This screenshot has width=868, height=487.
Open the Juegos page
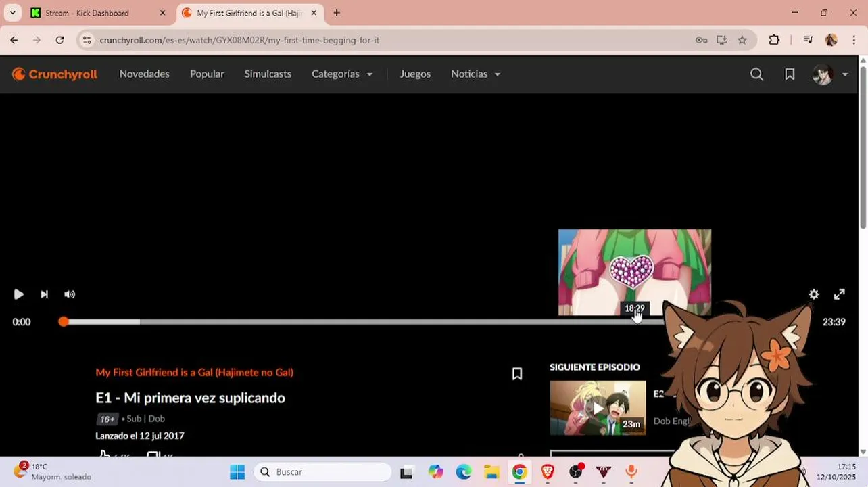415,74
